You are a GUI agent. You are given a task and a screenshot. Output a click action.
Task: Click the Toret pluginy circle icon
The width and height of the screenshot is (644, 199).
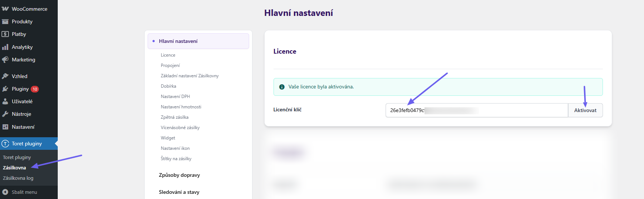5,144
